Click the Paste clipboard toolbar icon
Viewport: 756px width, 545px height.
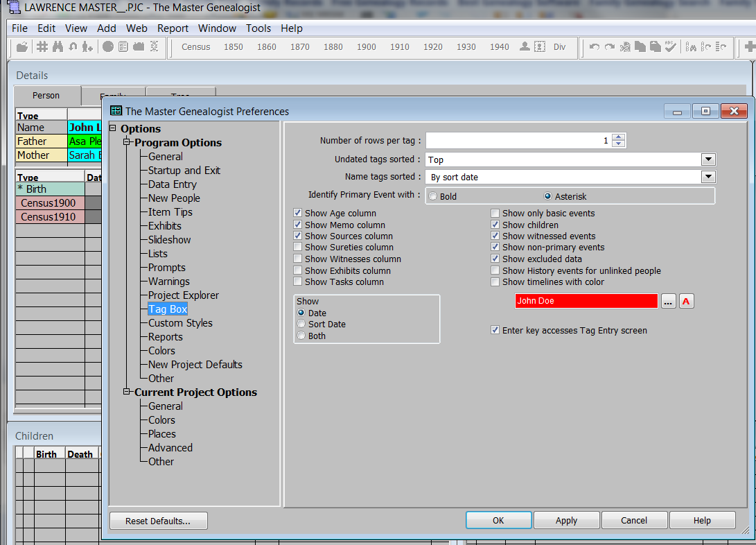click(x=656, y=46)
